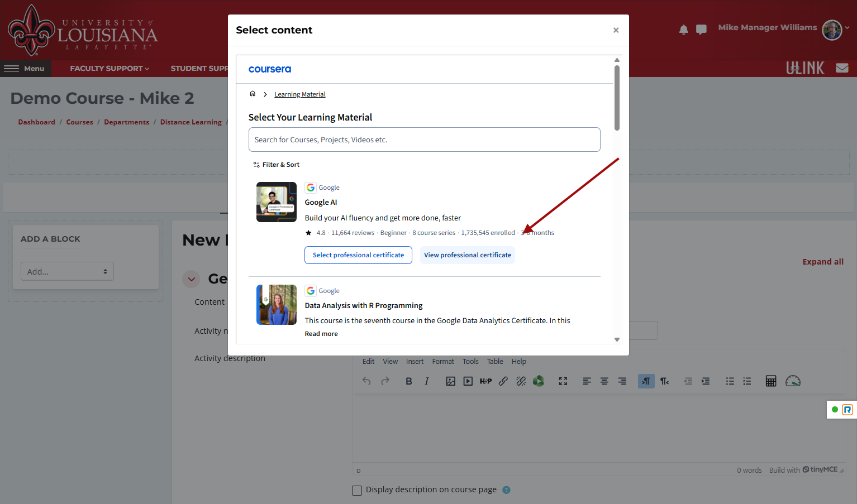Click Expand all link
The image size is (857, 504).
tap(823, 262)
